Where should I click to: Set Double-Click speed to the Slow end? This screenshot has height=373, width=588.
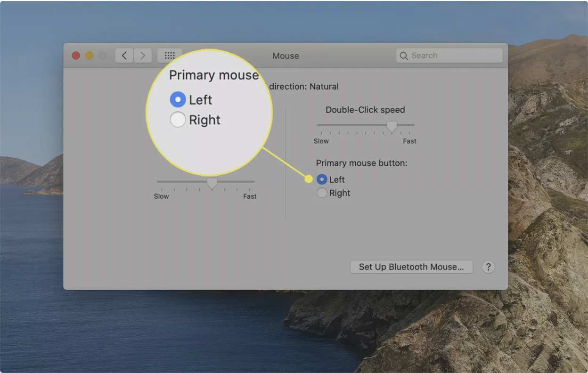[x=318, y=125]
